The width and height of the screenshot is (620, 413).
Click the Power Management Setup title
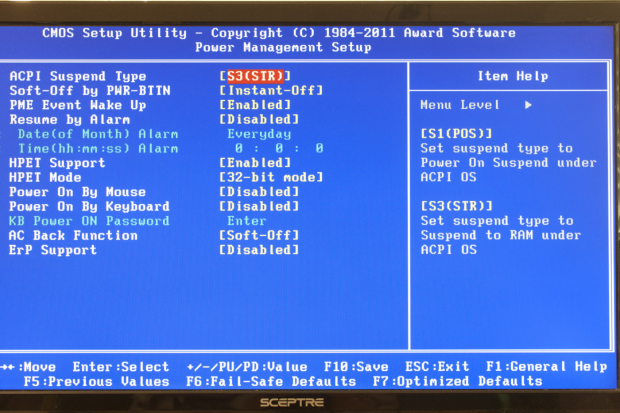284,47
